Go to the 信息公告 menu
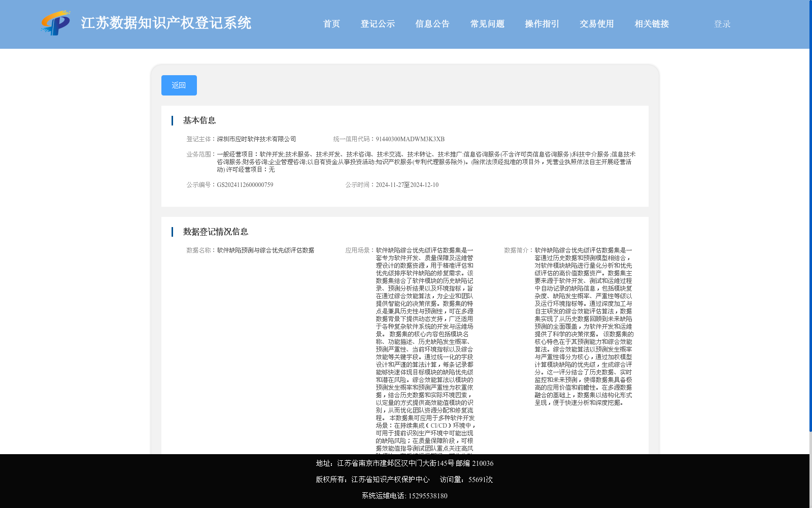The image size is (812, 508). click(x=432, y=24)
